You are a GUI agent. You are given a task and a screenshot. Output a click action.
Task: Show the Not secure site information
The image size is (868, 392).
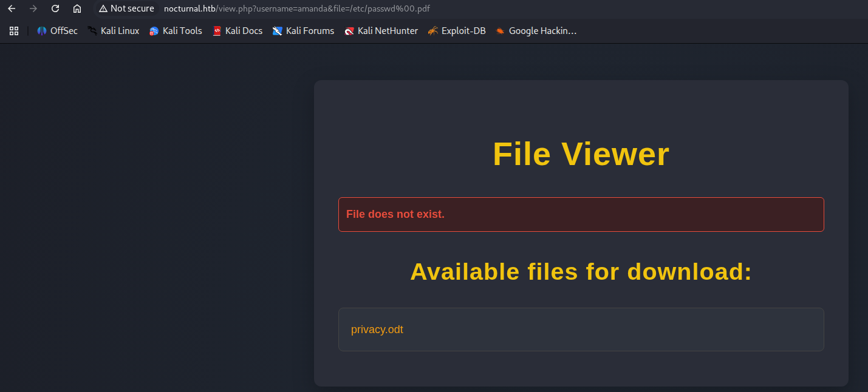point(126,8)
